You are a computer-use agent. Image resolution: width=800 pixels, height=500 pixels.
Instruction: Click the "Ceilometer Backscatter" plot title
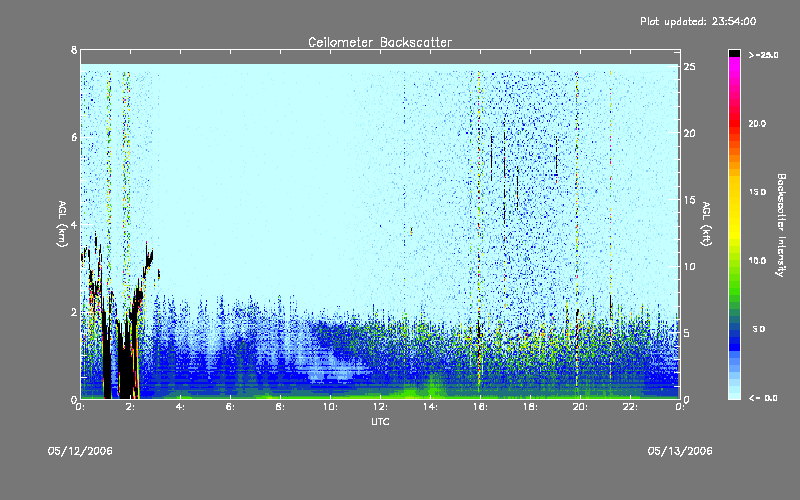(380, 42)
